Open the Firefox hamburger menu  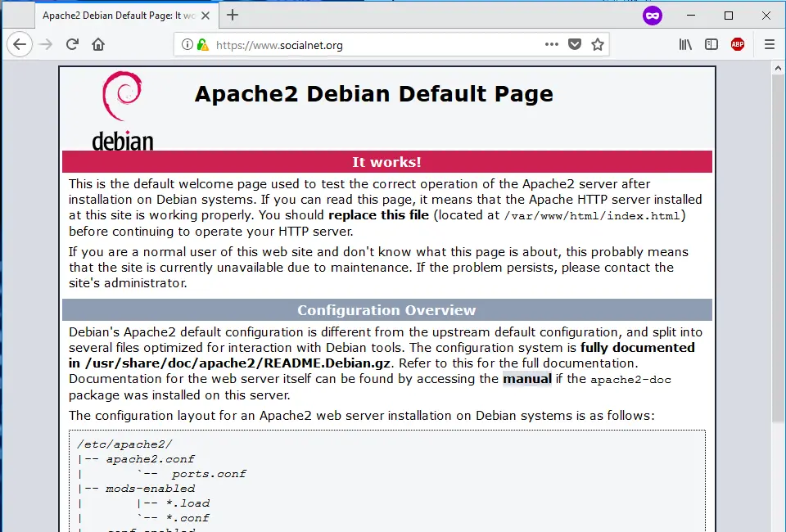click(770, 44)
